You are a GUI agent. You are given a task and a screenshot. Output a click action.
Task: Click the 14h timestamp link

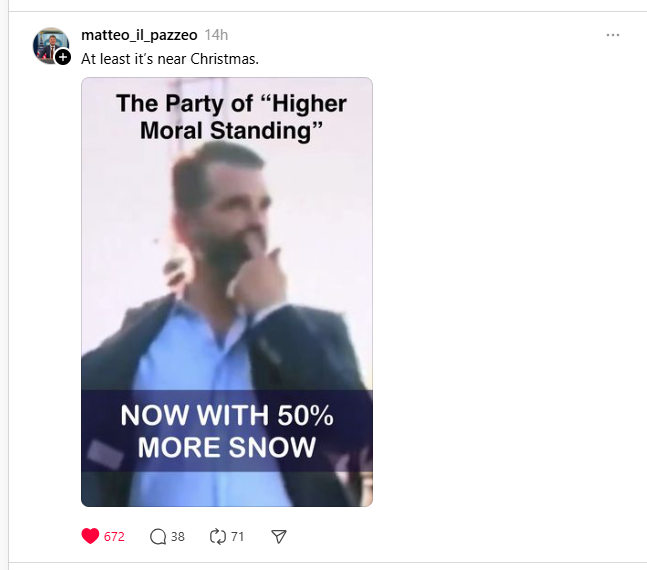tap(216, 35)
